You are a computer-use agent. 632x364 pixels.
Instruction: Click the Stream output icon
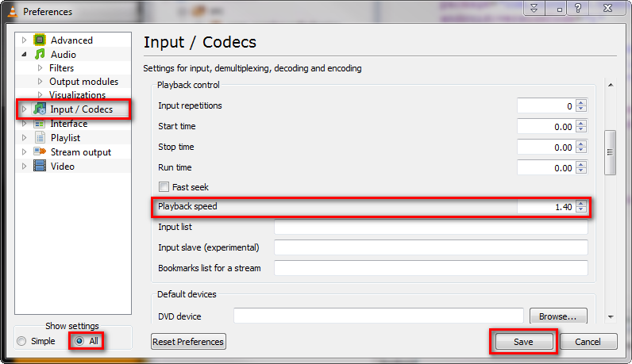click(40, 152)
